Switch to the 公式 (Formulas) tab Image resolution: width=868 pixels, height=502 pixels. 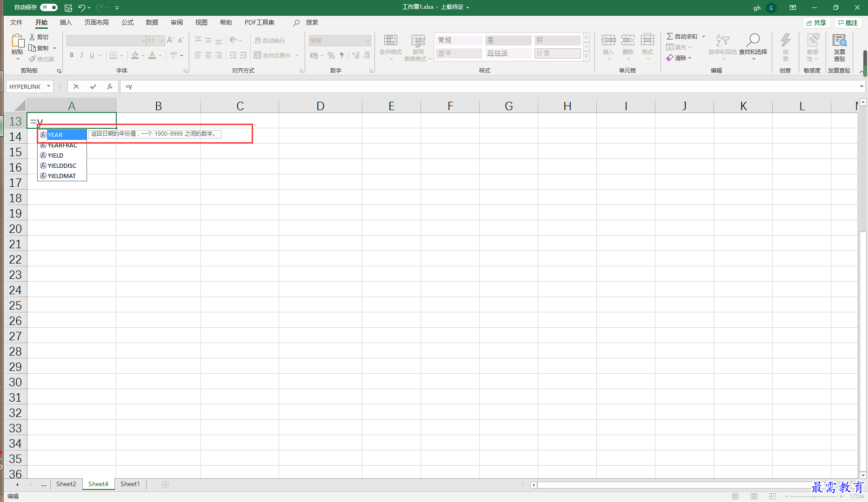[127, 22]
